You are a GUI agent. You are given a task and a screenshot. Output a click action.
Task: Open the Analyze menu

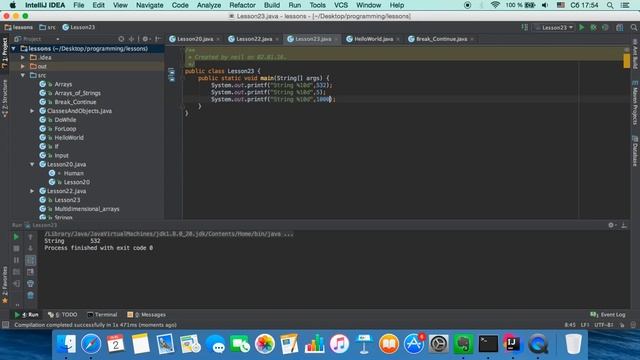tap(209, 5)
